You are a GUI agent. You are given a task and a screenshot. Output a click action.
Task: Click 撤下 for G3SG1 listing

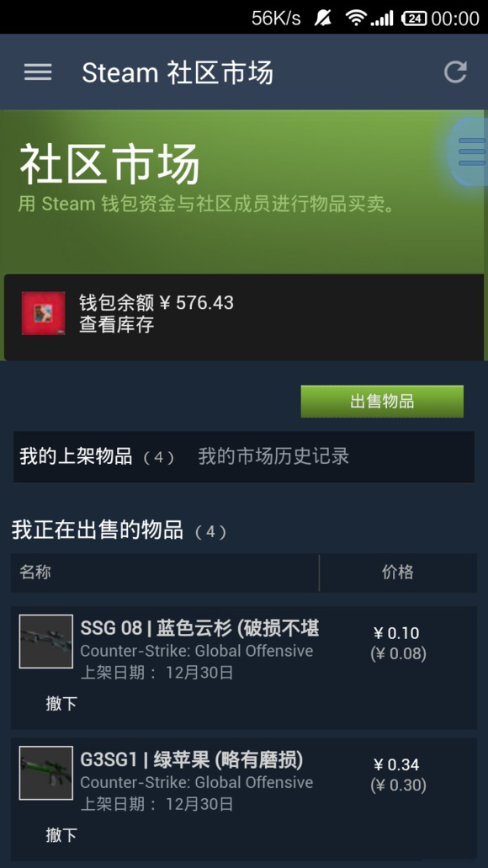[x=61, y=835]
